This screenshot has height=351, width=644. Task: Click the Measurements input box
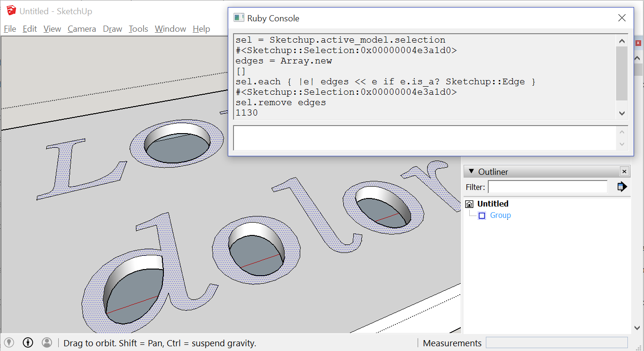pos(557,343)
